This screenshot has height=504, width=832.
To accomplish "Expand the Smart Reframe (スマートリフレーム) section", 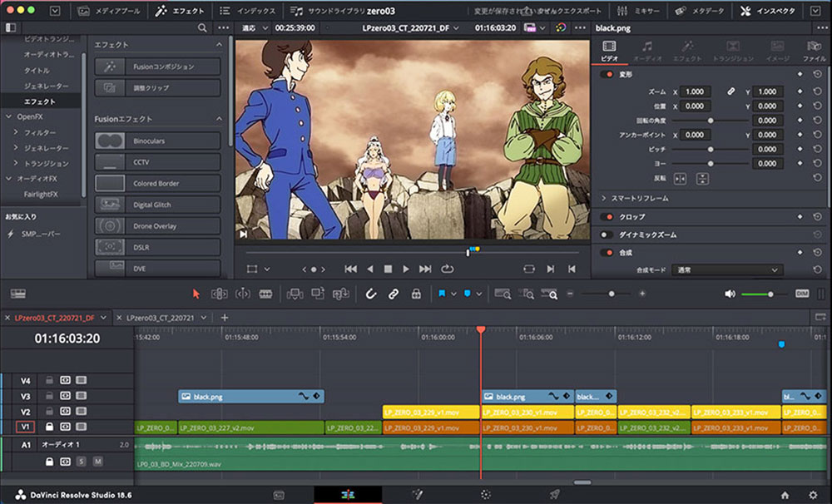I will tap(603, 199).
